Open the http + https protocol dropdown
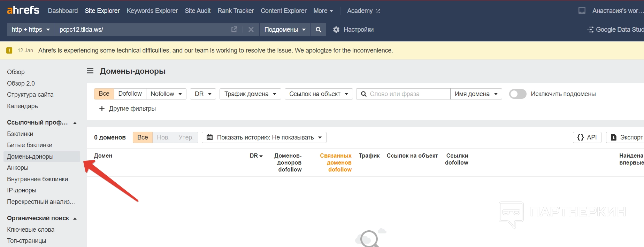 pyautogui.click(x=31, y=30)
